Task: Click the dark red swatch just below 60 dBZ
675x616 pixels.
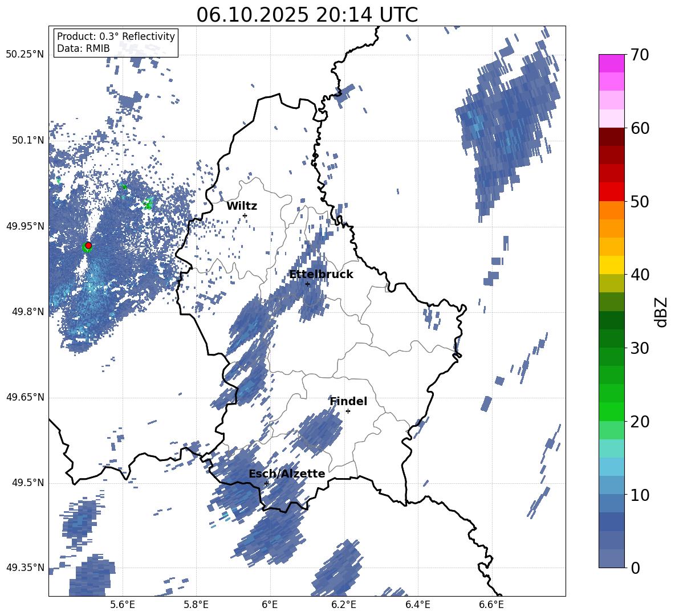Action: [x=611, y=137]
